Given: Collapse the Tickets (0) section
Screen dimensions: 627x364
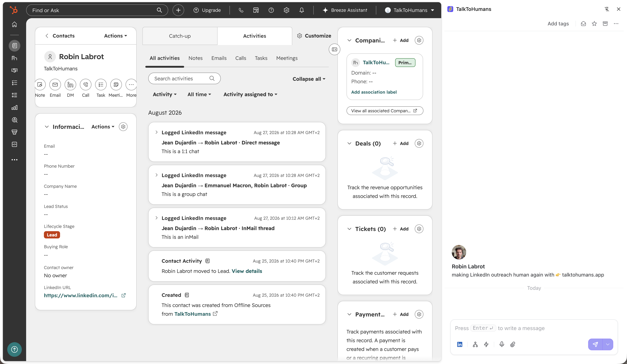Looking at the screenshot, I should point(349,229).
